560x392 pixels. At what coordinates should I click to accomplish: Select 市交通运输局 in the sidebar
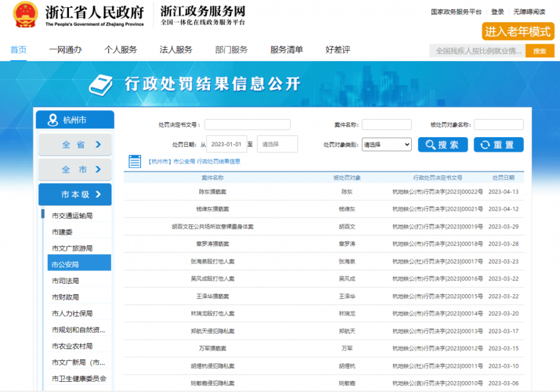[x=72, y=215]
